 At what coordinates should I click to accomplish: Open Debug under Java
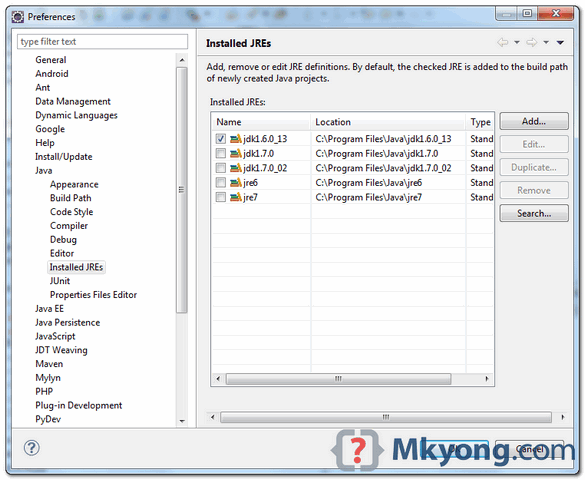63,239
